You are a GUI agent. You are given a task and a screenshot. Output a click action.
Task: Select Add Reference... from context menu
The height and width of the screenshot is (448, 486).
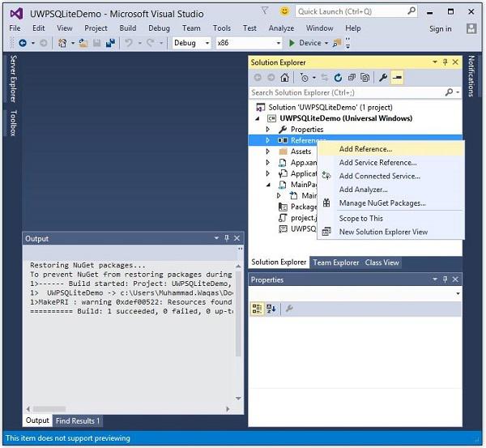[365, 149]
